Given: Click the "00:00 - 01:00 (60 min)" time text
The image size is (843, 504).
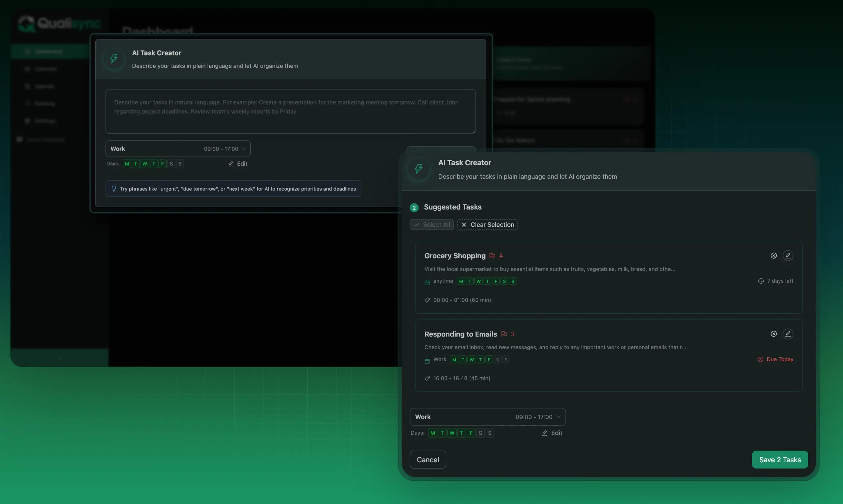Looking at the screenshot, I should [x=462, y=300].
